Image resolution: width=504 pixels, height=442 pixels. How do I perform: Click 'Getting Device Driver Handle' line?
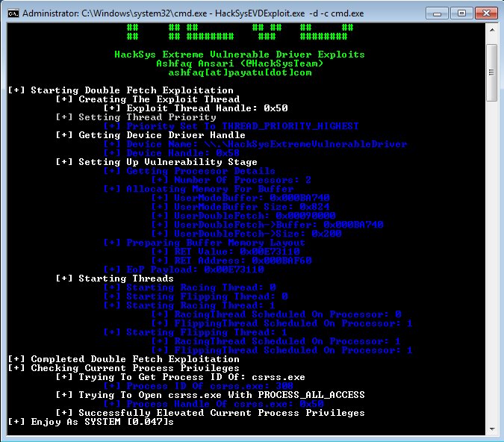[x=150, y=135]
